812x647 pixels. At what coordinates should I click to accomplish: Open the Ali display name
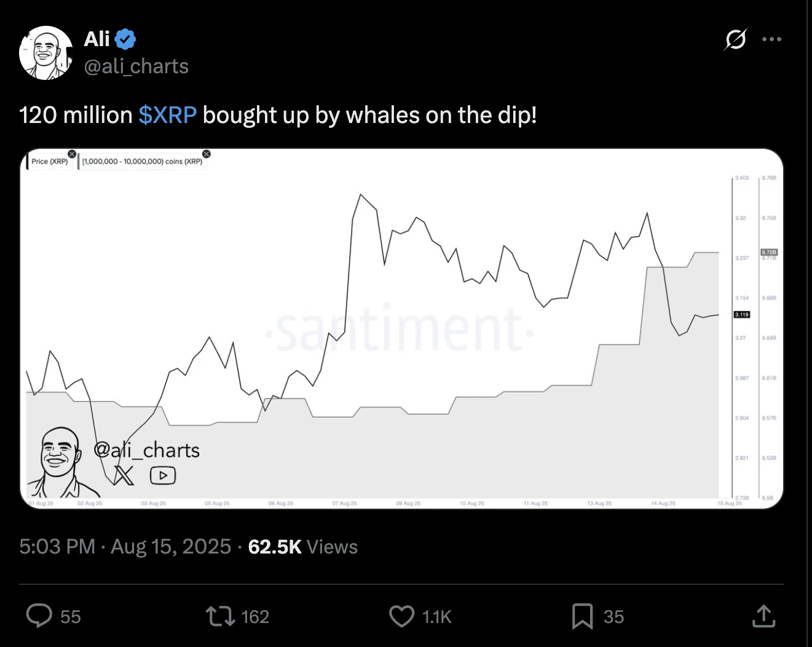[x=97, y=39]
